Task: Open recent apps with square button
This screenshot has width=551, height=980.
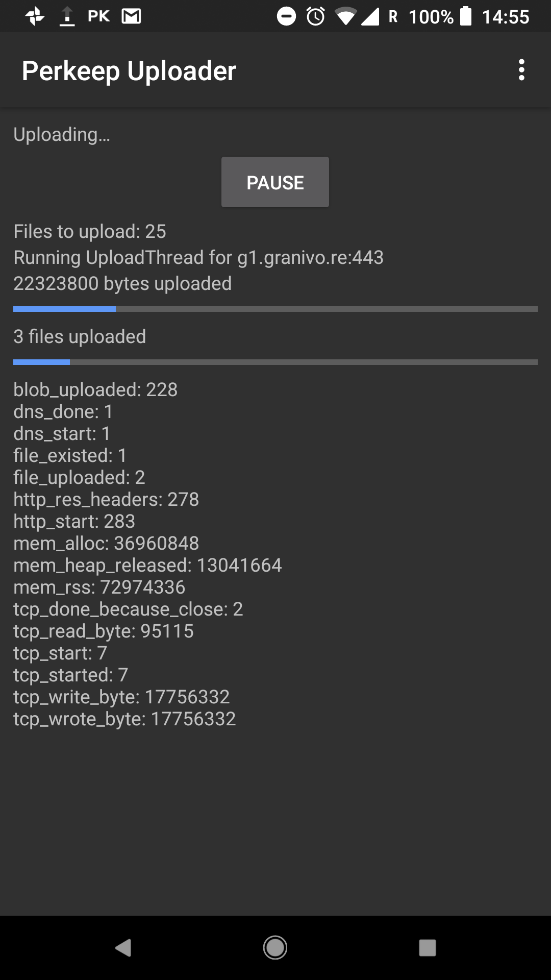Action: tap(427, 948)
